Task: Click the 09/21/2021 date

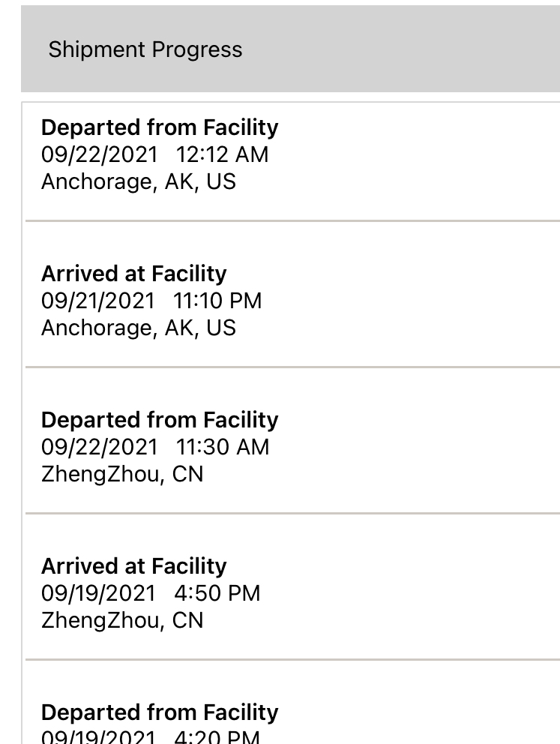Action: click(98, 301)
